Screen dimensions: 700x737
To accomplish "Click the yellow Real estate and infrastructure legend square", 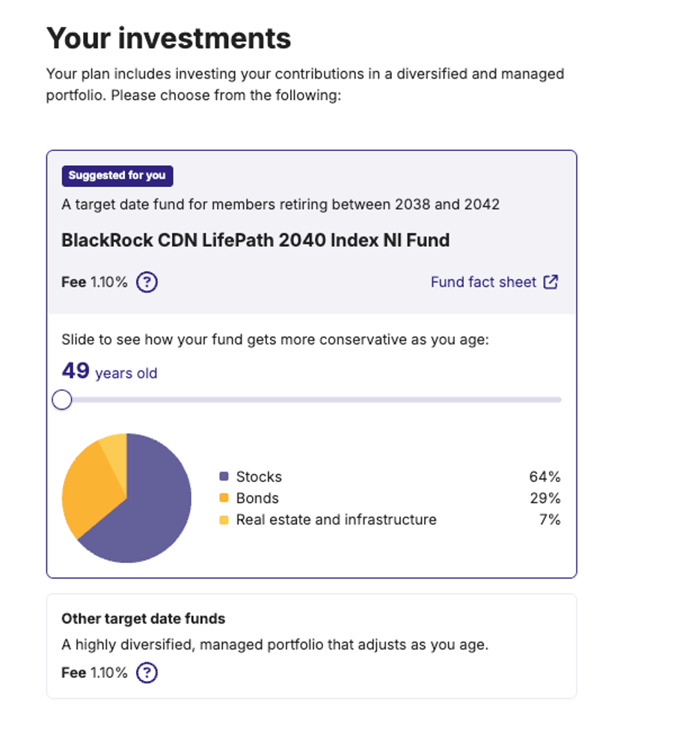I will pyautogui.click(x=224, y=519).
